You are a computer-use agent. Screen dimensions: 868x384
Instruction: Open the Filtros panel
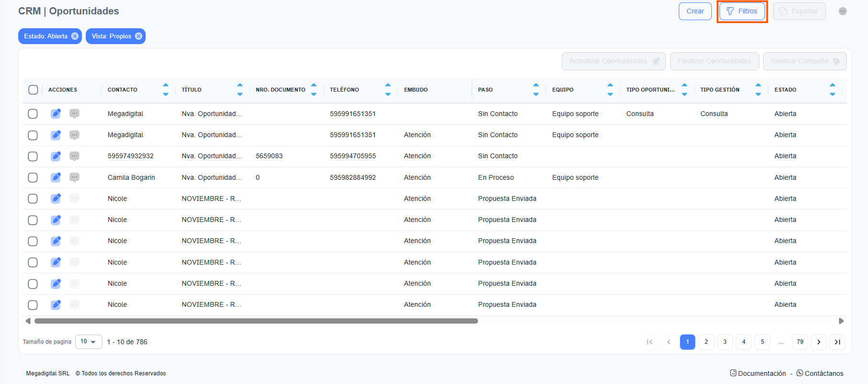742,11
